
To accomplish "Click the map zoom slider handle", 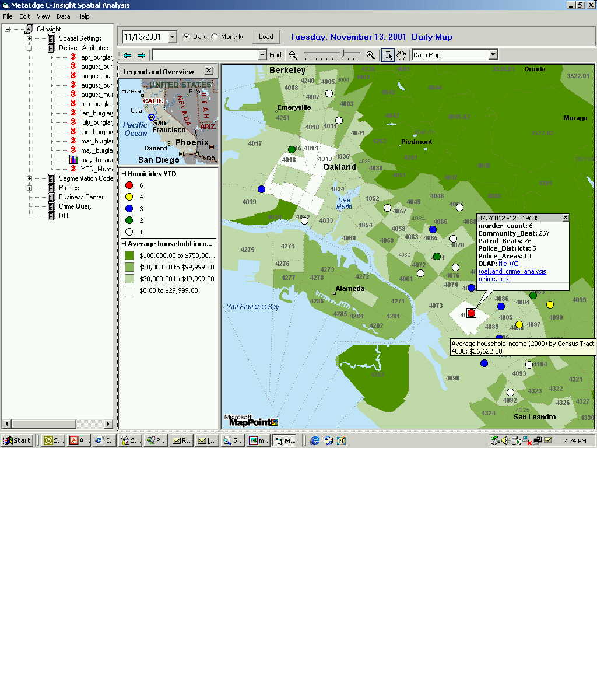I will [343, 54].
